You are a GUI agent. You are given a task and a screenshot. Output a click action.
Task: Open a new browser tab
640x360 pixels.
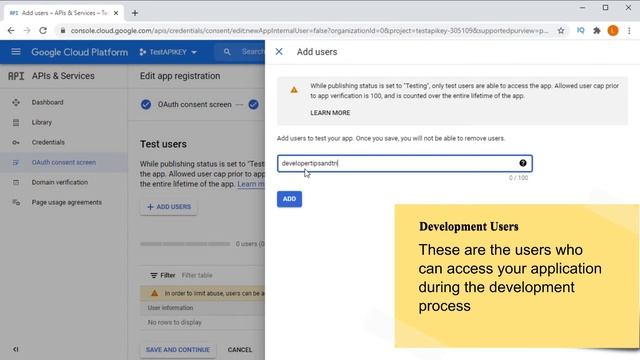point(135,13)
